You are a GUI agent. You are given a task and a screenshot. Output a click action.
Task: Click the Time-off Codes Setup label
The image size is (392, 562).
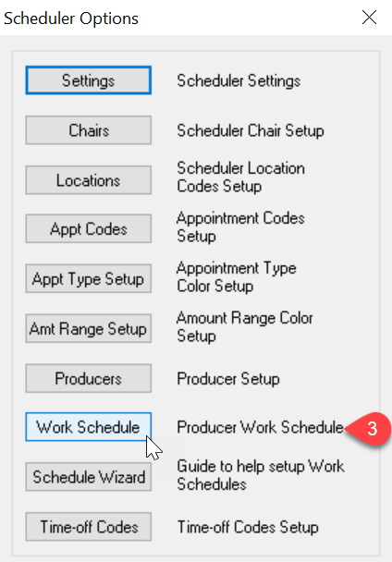(248, 527)
